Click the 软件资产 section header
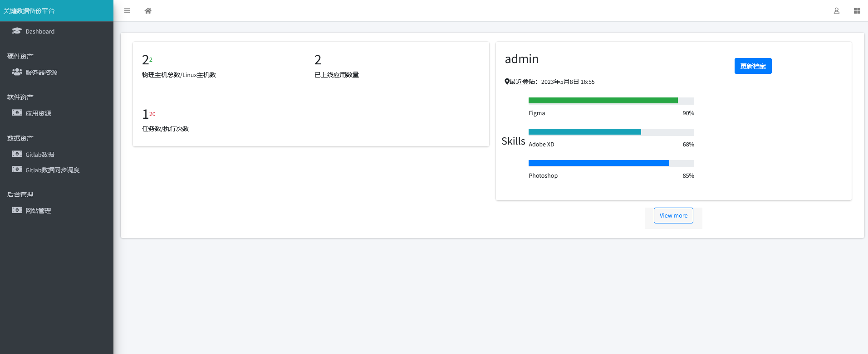Viewport: 868px width, 354px height. 20,97
